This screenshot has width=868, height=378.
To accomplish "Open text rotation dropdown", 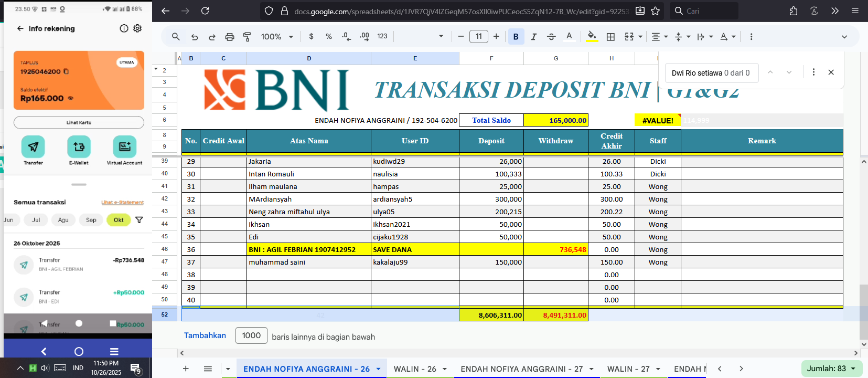I will 727,37.
